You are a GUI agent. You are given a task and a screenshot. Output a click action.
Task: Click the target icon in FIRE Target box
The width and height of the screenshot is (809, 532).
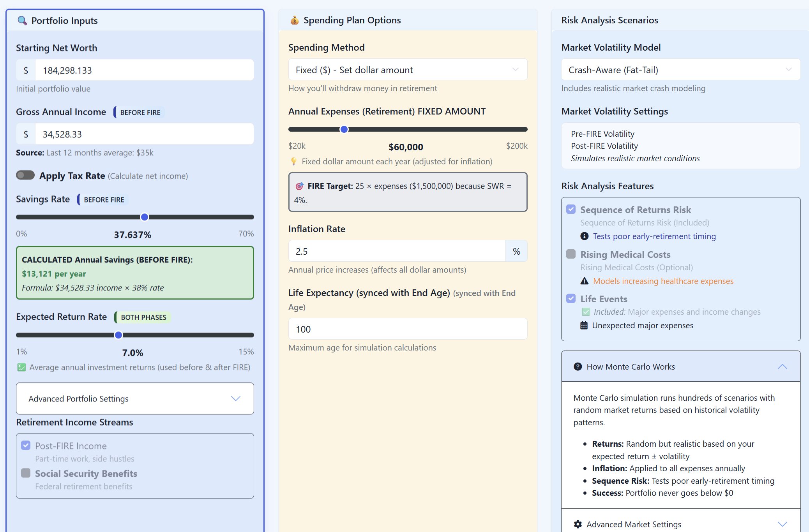(299, 186)
